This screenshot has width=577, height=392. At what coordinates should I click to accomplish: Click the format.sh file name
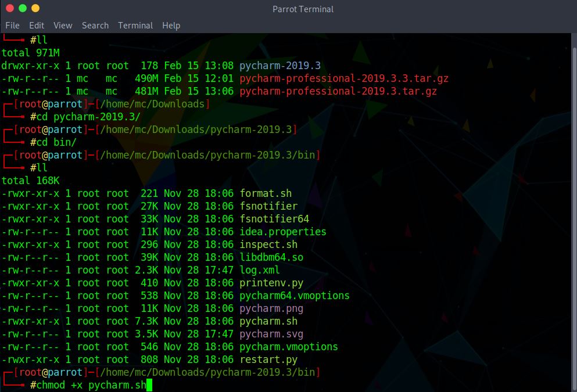[266, 193]
